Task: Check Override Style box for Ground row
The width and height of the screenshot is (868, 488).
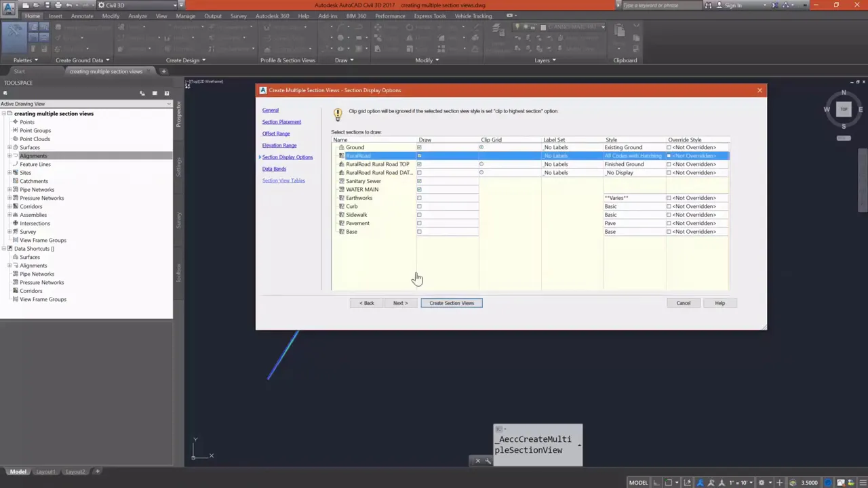Action: pos(669,147)
